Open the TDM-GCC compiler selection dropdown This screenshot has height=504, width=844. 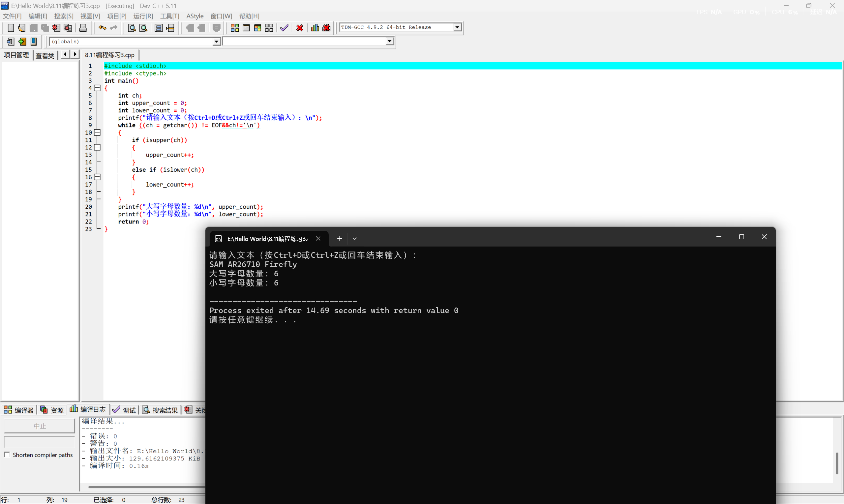[457, 27]
